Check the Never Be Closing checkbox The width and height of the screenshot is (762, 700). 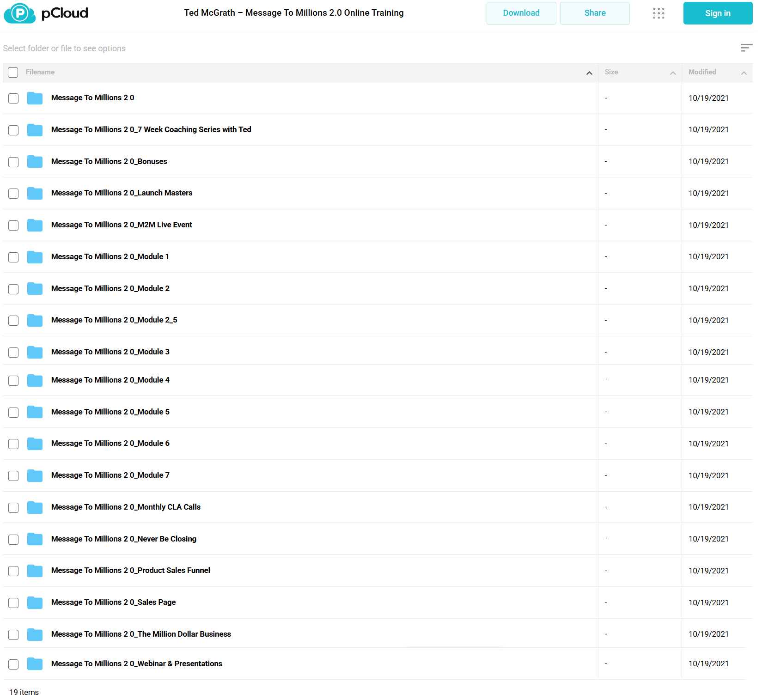(x=13, y=540)
